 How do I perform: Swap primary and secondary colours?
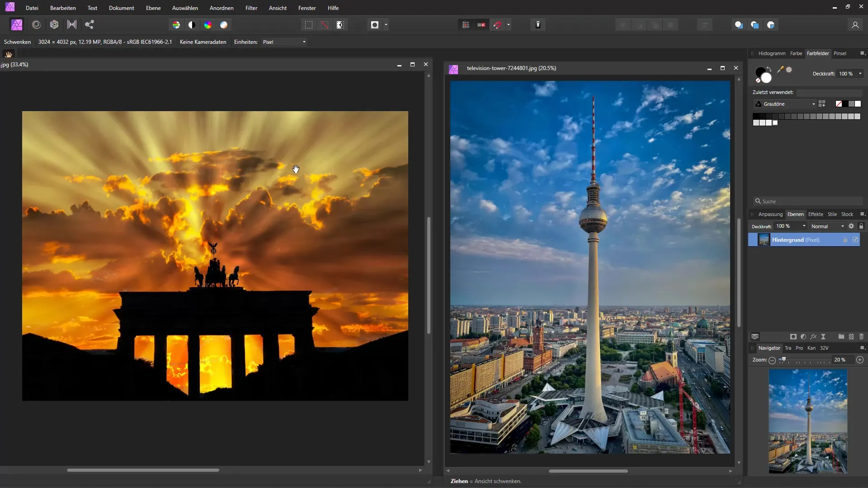pos(769,69)
